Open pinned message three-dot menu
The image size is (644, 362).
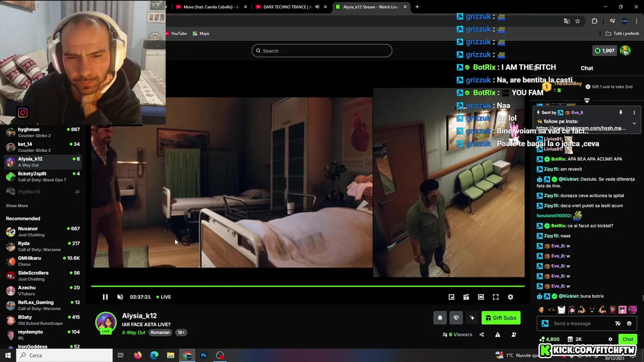coord(634,113)
